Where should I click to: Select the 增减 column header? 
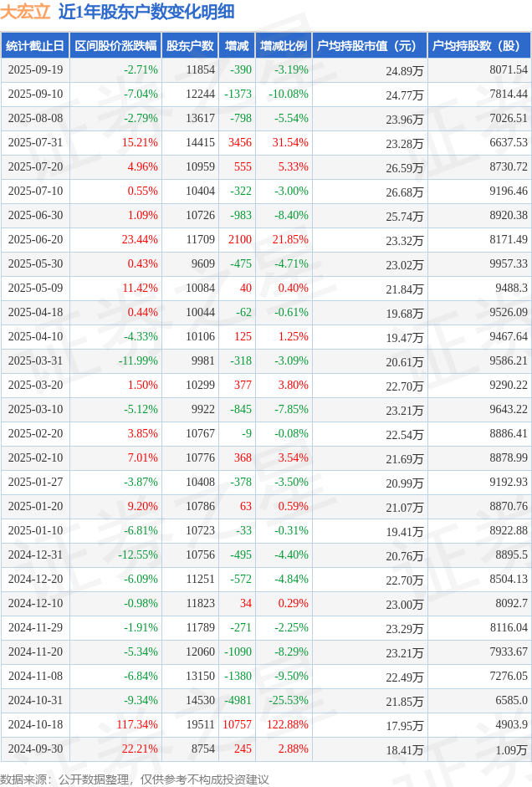(x=238, y=46)
